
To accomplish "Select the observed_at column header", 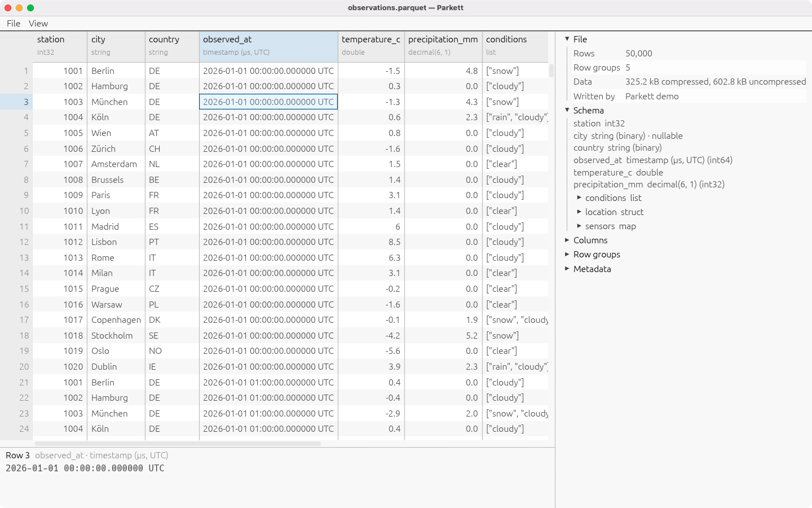I will click(268, 46).
